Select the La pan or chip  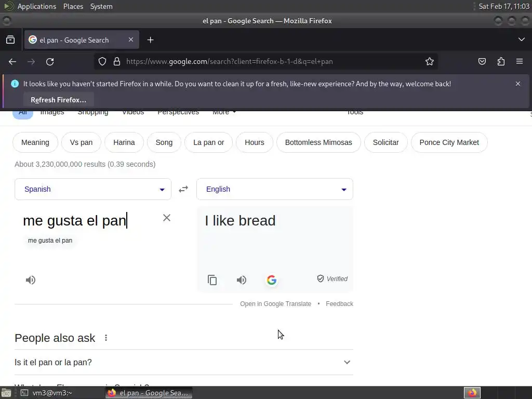209,142
